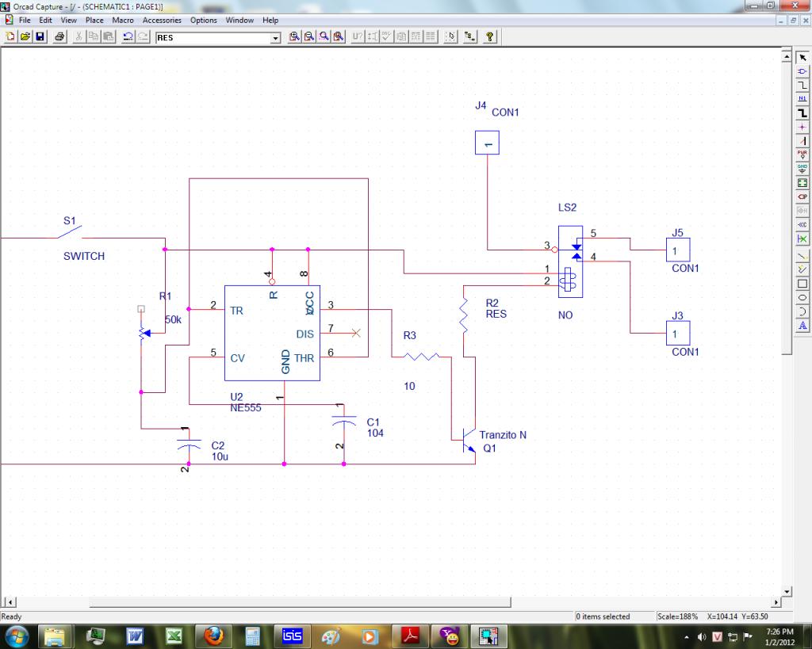Expand the RES part selection dropdown

click(x=276, y=37)
